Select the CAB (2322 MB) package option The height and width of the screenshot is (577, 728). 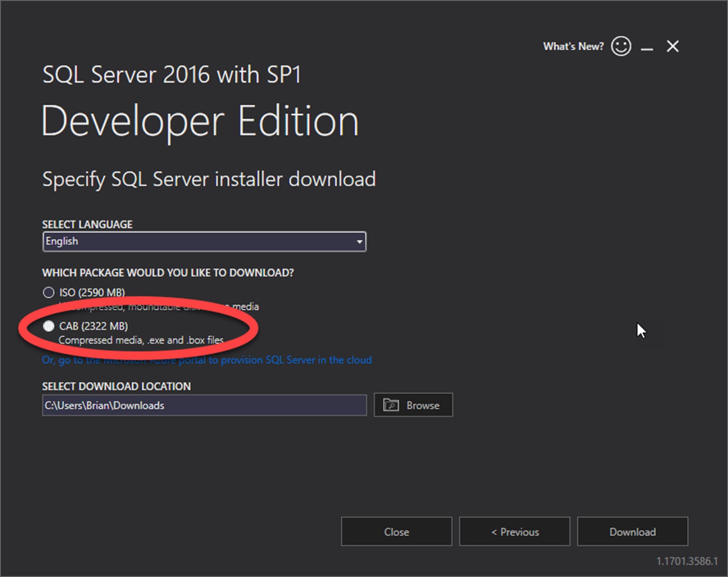coord(49,326)
